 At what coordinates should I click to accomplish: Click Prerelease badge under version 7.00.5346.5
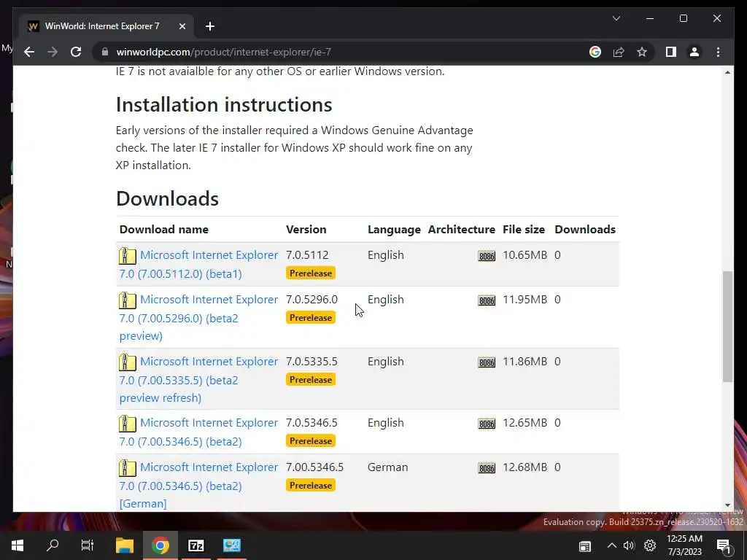pyautogui.click(x=311, y=485)
